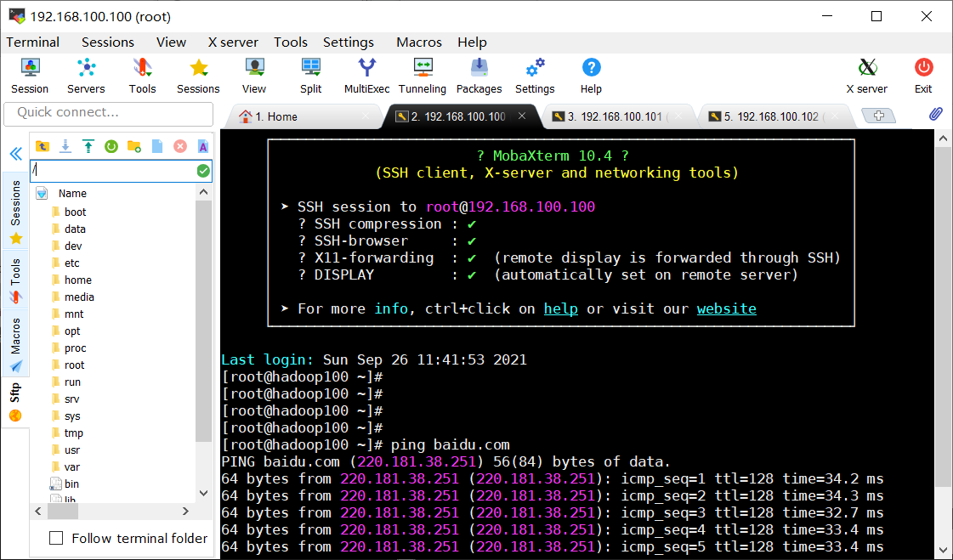
Task: Open the Tools toolbar icon
Action: (x=142, y=76)
